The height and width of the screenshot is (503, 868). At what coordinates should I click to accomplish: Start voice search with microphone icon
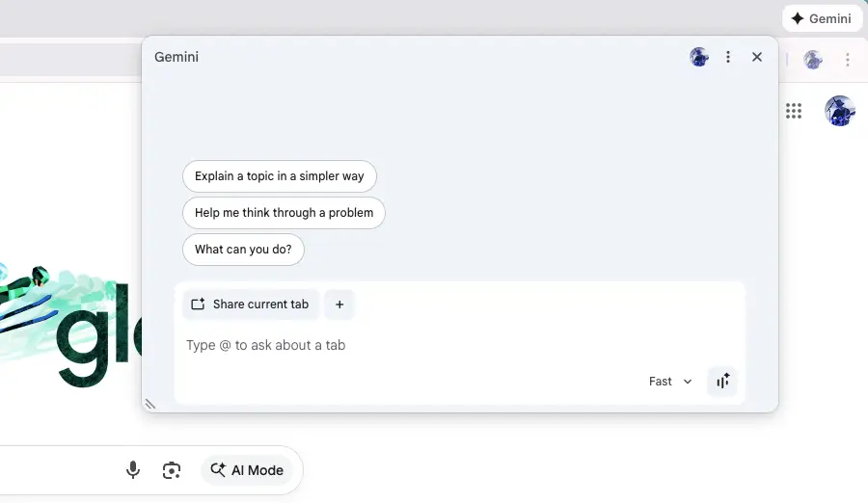133,470
